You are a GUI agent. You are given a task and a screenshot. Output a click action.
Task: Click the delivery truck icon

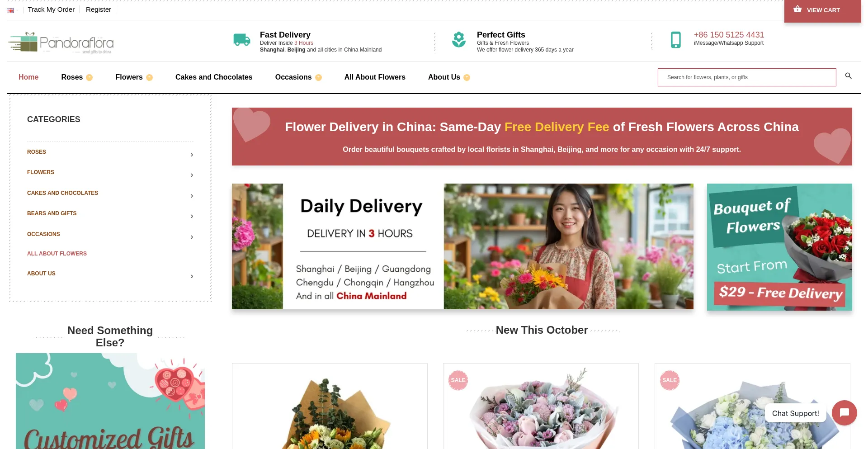(x=242, y=40)
